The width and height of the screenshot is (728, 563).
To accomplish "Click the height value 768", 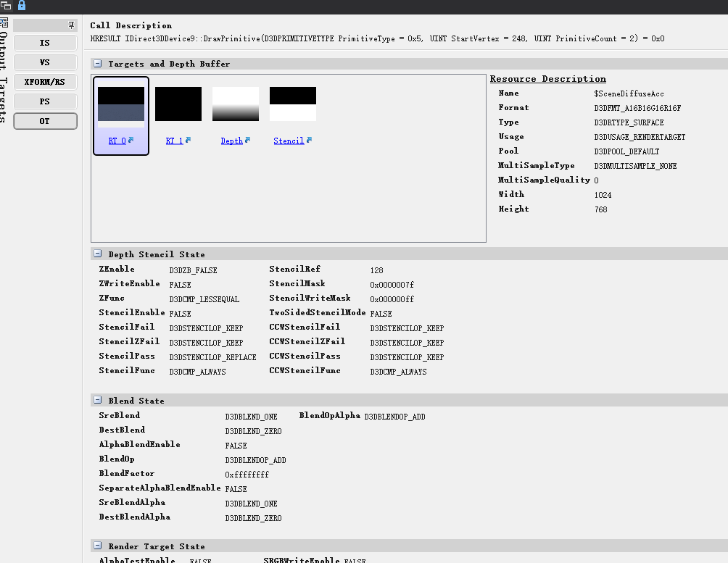I will pos(601,209).
